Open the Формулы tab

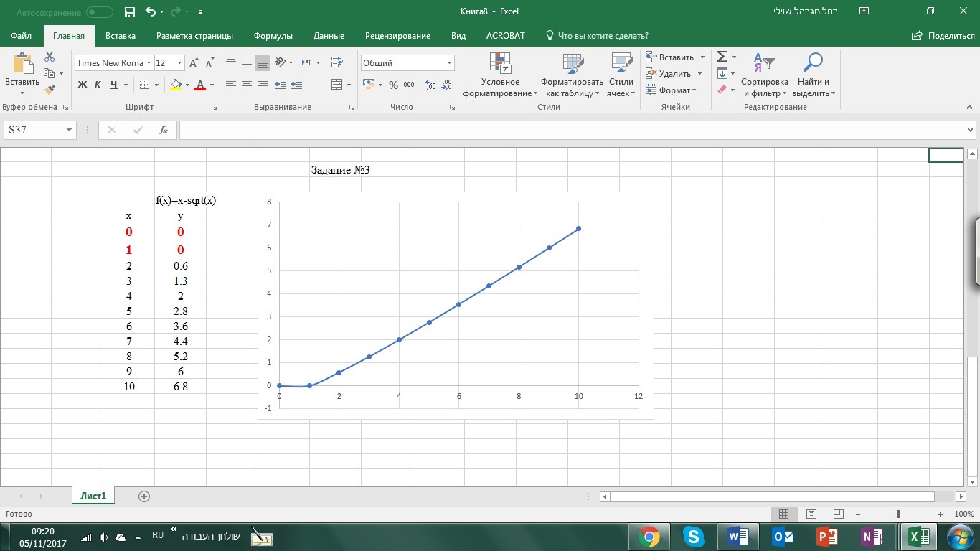tap(273, 36)
